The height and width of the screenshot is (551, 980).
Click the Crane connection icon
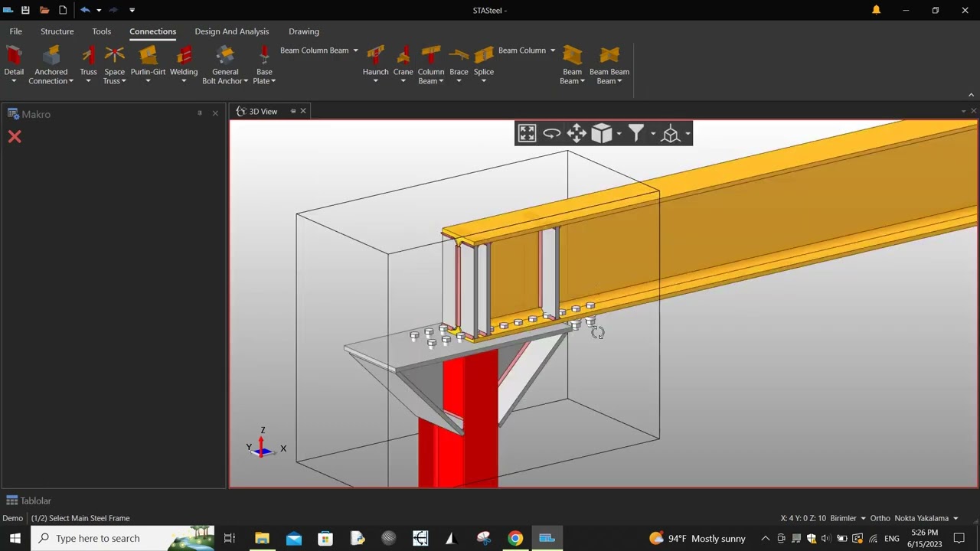coord(403,55)
